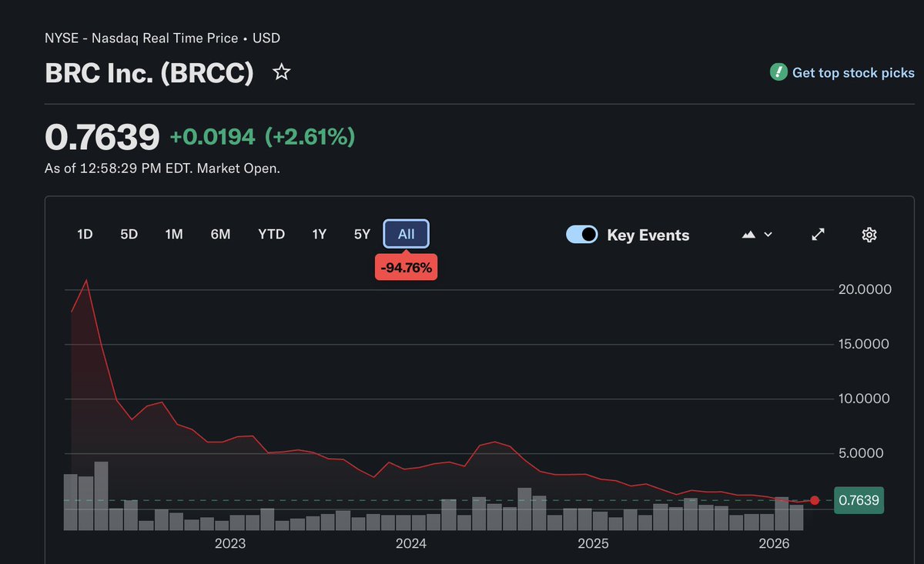Select the 1D time range
924x564 pixels.
point(85,235)
